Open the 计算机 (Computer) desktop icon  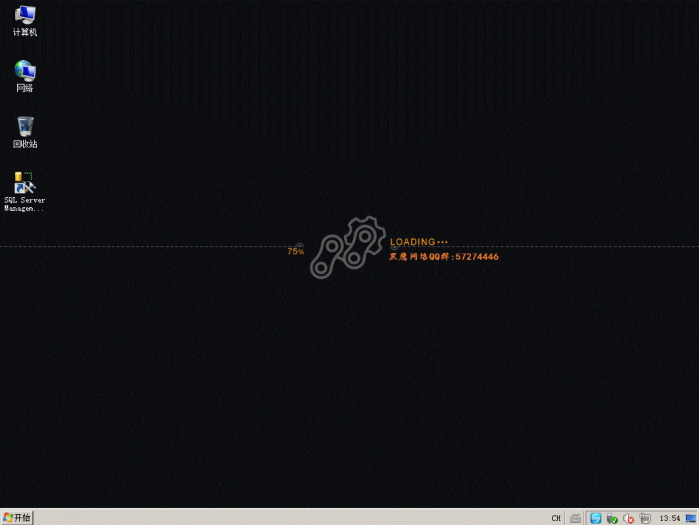pyautogui.click(x=25, y=21)
